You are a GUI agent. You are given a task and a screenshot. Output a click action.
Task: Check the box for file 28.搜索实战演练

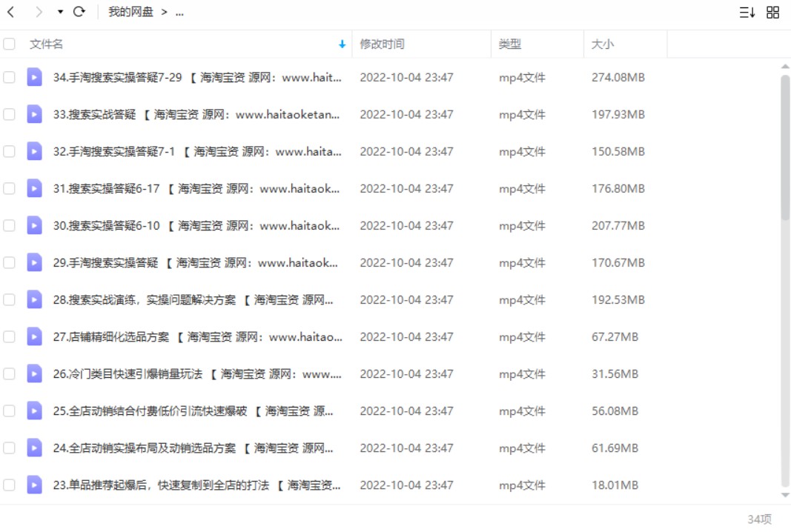tap(9, 299)
